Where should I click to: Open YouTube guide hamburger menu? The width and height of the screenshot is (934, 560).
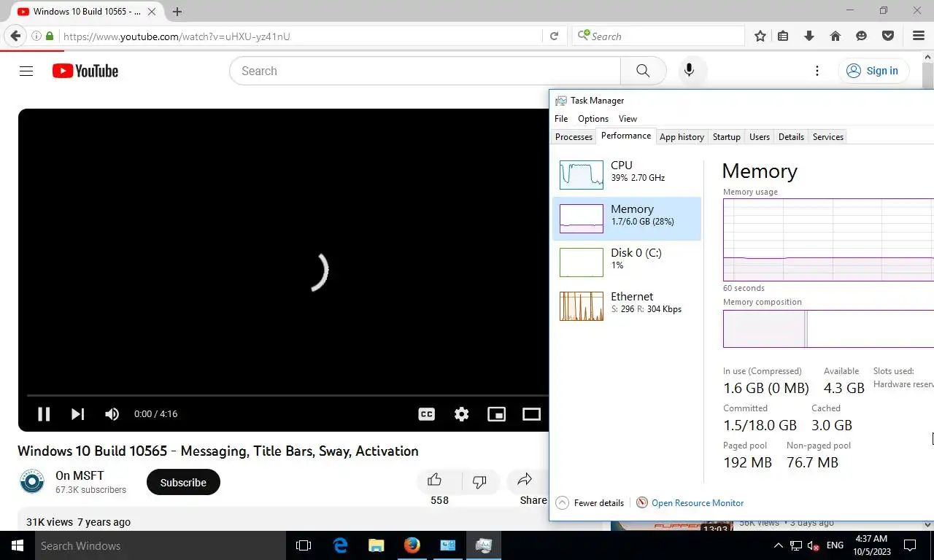point(26,71)
